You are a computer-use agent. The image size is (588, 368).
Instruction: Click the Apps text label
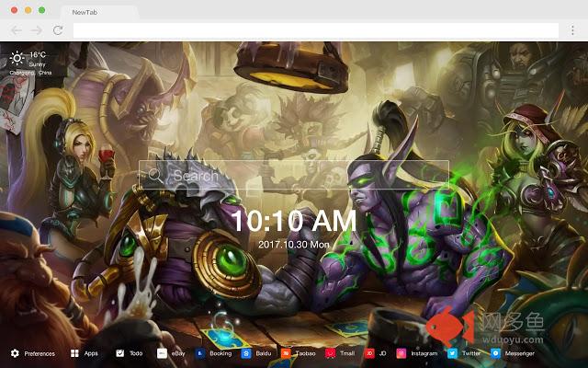91,353
